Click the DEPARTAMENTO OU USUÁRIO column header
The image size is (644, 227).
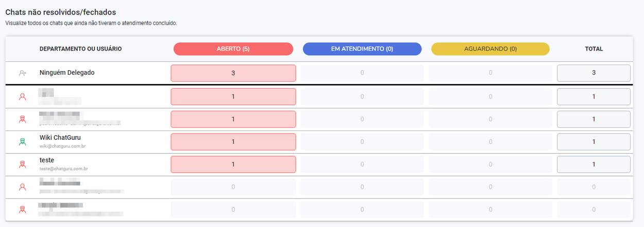click(80, 49)
